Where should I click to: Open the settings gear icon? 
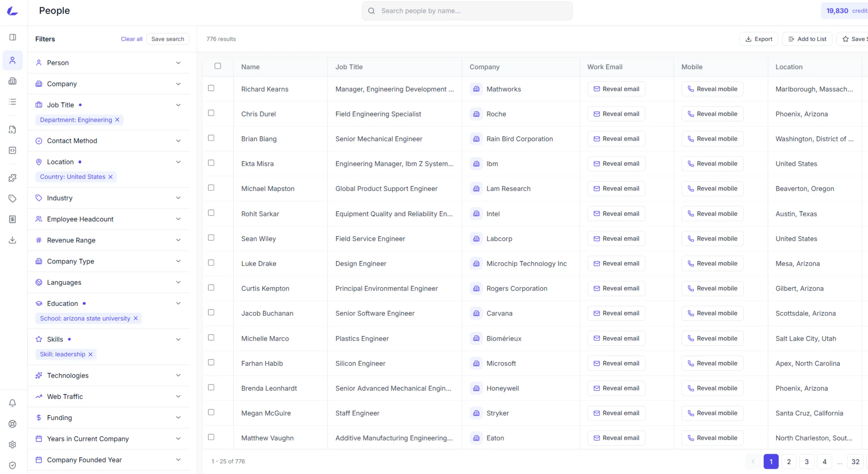click(12, 445)
